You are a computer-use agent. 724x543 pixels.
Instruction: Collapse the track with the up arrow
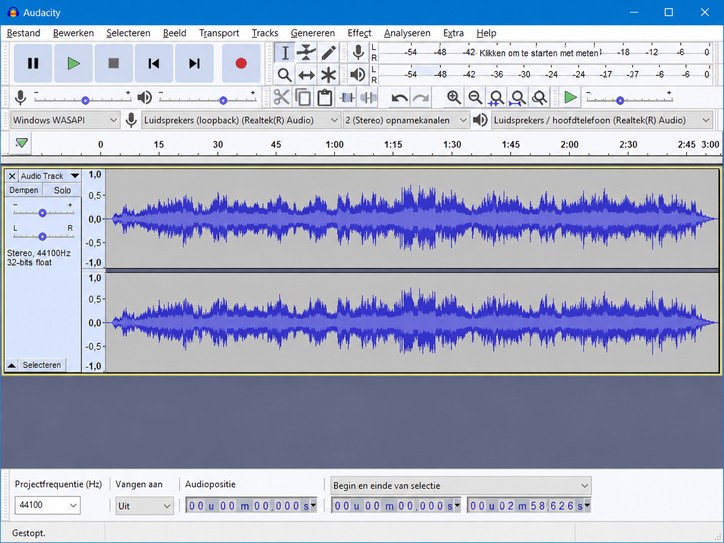click(x=12, y=365)
